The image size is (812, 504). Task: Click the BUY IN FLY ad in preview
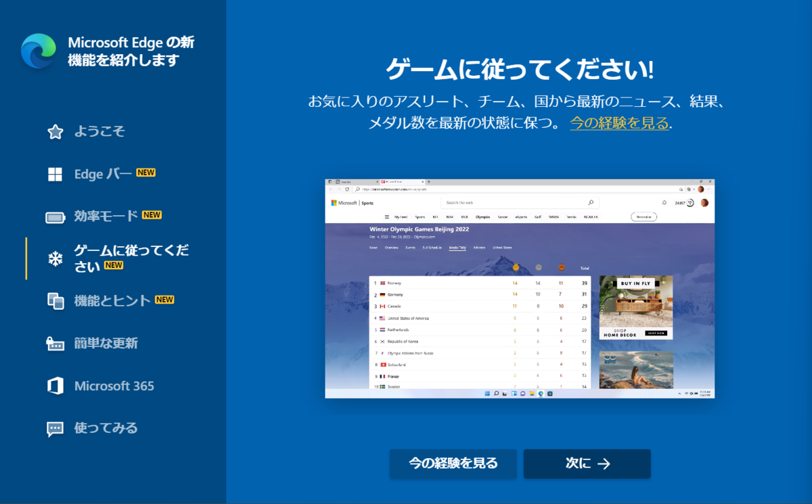[636, 307]
